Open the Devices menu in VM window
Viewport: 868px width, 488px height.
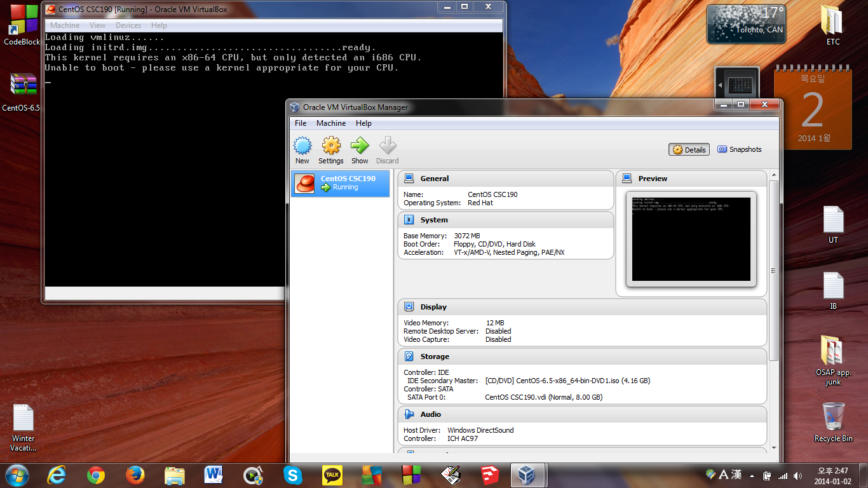128,25
